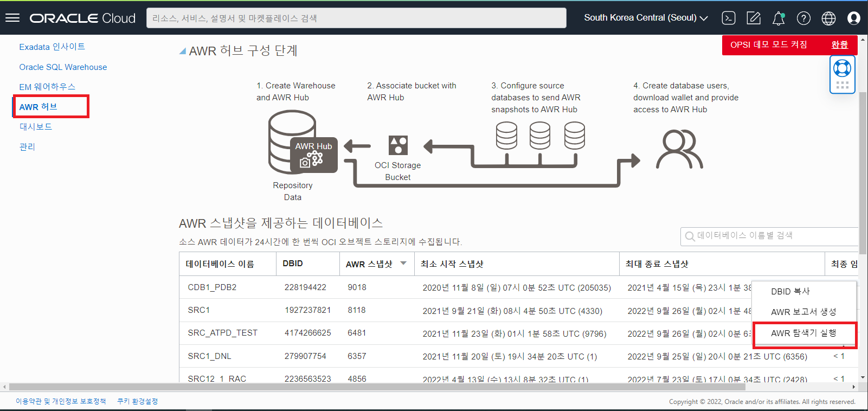Click the ORACLE Cloud logo
868x411 pixels.
coord(82,18)
